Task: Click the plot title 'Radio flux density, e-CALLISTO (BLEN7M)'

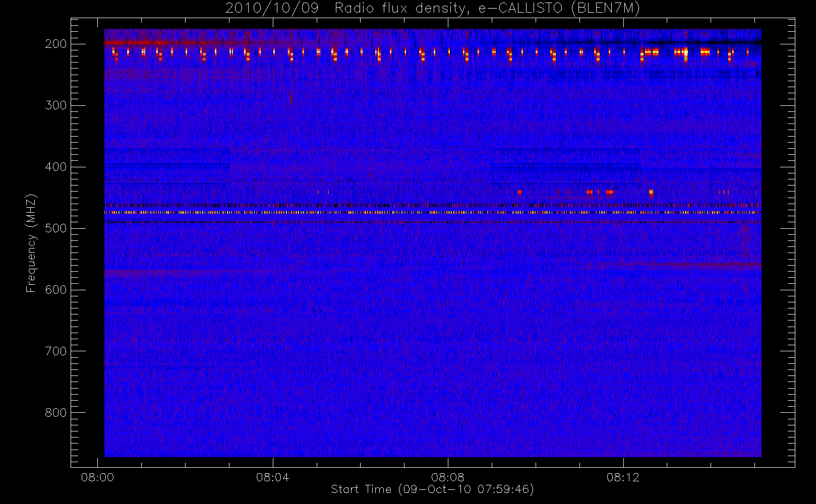Action: tap(487, 9)
